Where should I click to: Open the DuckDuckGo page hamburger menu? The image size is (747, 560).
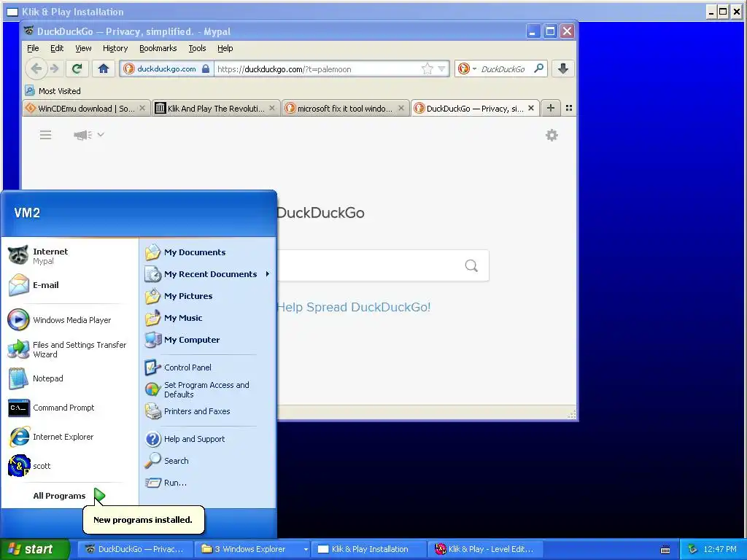click(x=46, y=135)
